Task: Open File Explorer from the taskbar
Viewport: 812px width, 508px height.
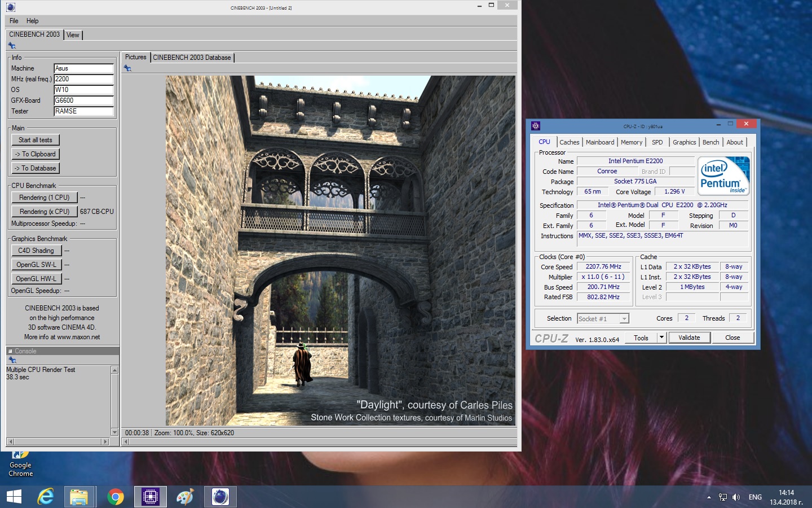Action: (x=79, y=497)
